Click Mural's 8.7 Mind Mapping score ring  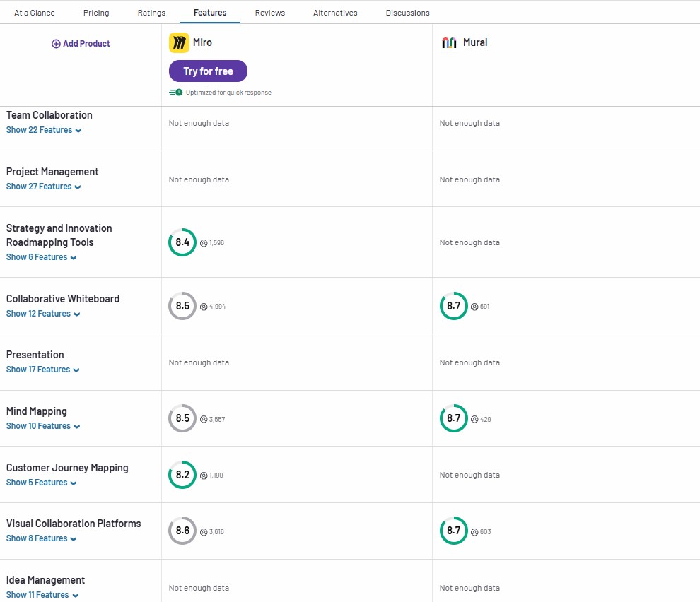pos(453,418)
